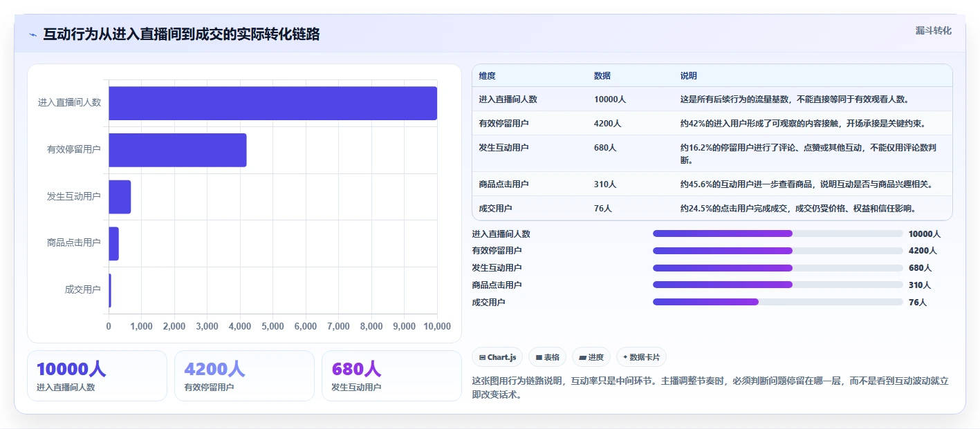Click the 有效停留用户 bar in the chart
This screenshot has width=980, height=429.
pyautogui.click(x=178, y=150)
